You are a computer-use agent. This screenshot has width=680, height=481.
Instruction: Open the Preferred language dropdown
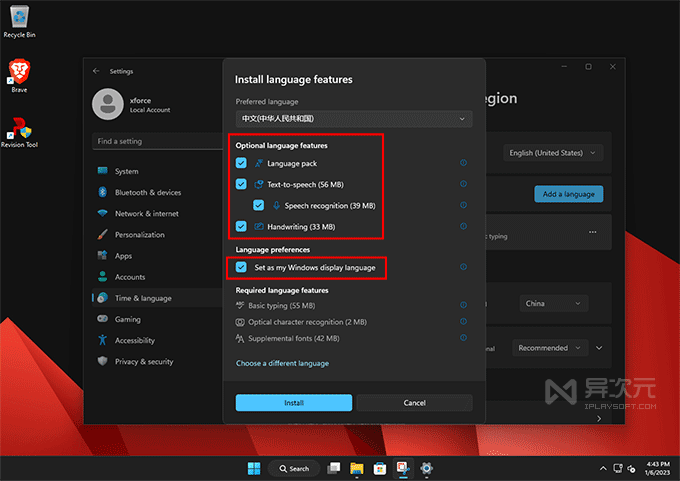coord(353,119)
